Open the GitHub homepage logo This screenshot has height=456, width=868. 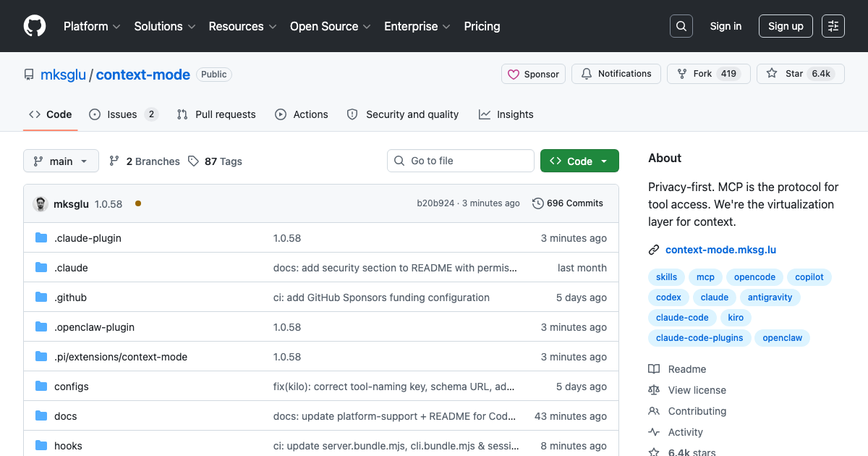[35, 26]
